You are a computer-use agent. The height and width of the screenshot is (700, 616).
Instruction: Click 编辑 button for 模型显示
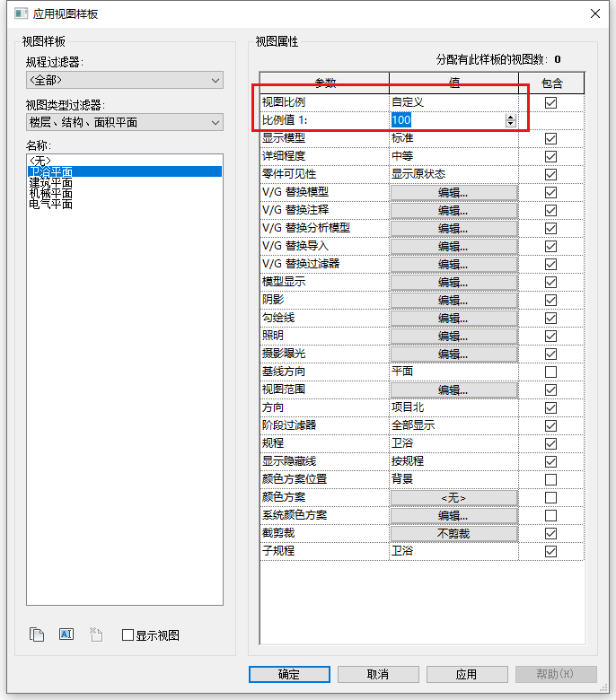click(453, 282)
